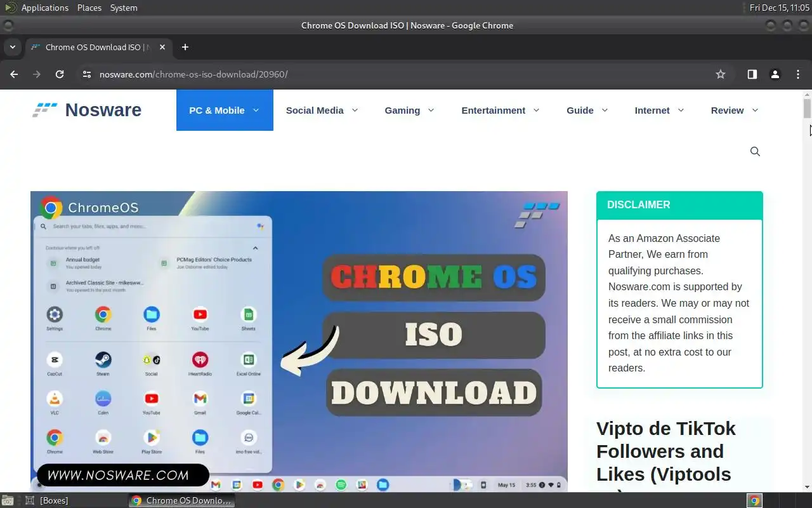Close the Chrome OS Download ISO tab

[x=162, y=47]
